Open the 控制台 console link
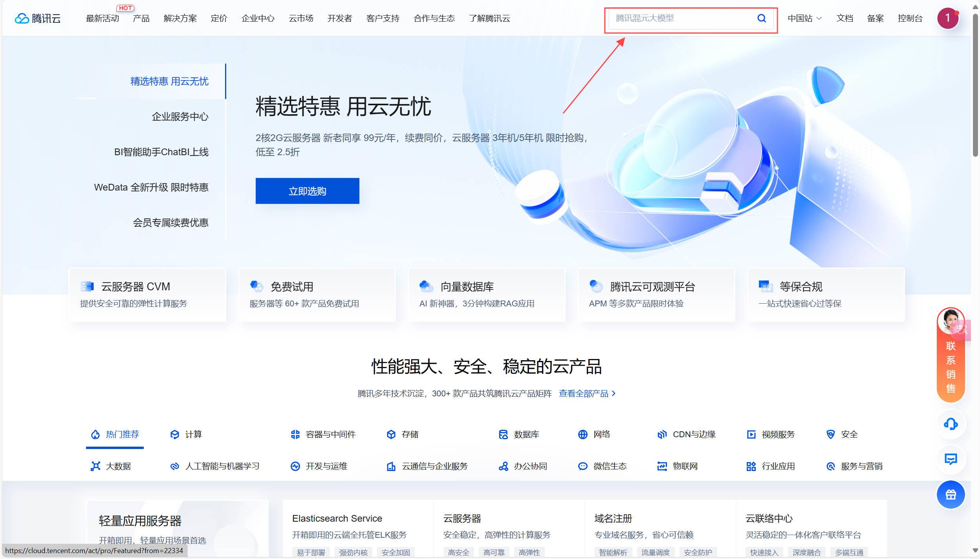Viewport: 980px width, 559px height. [x=910, y=18]
